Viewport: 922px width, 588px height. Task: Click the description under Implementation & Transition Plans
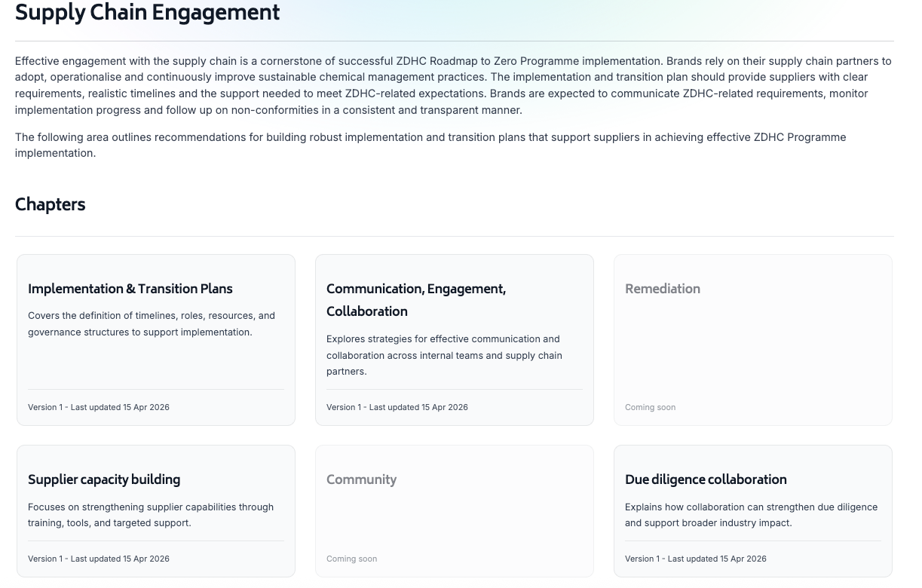point(152,324)
